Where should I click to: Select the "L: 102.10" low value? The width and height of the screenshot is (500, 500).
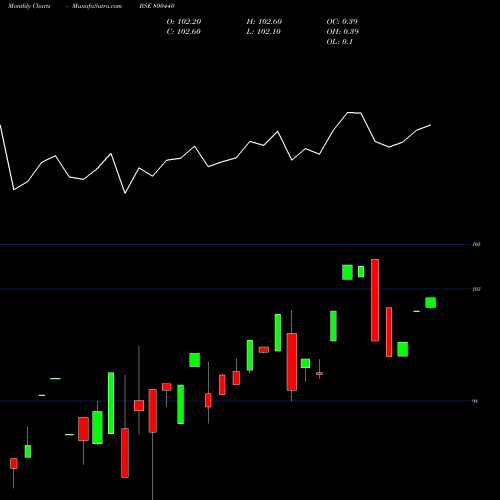264,32
